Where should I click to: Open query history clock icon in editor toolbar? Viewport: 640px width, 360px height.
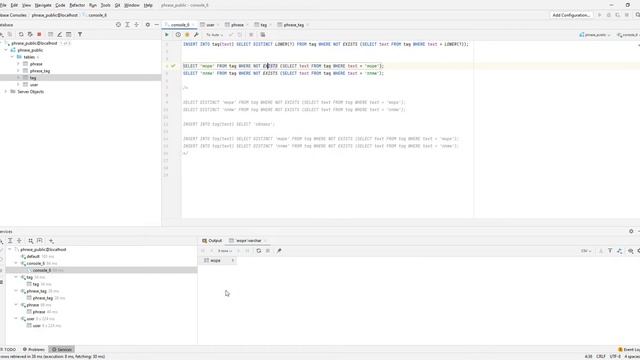(178, 35)
